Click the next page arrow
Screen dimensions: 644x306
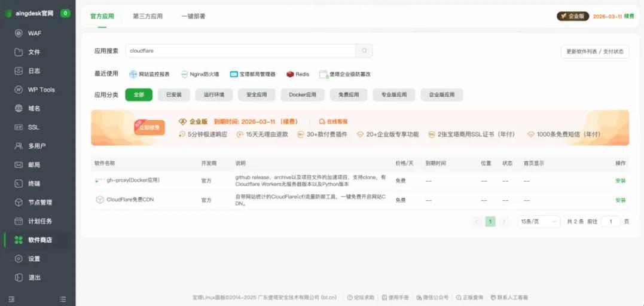(x=504, y=221)
